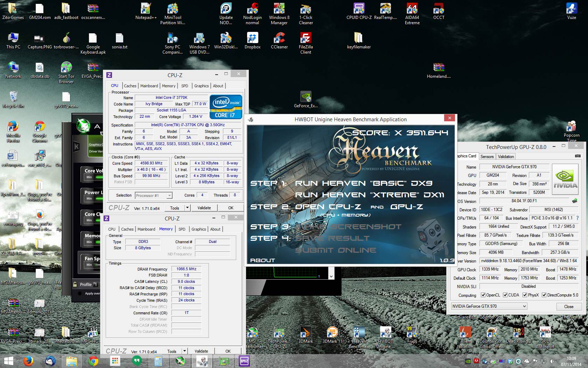The height and width of the screenshot is (368, 588).
Task: Open This PC desktop icon
Action: 13,40
